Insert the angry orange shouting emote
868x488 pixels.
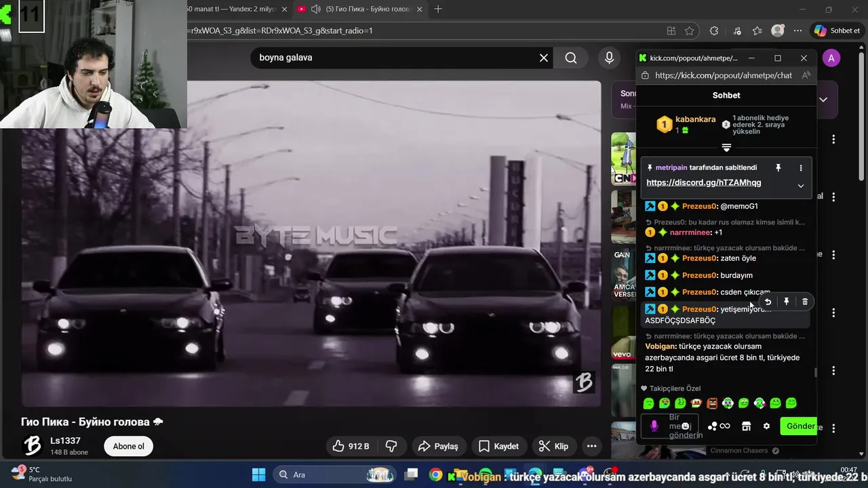[x=712, y=403]
